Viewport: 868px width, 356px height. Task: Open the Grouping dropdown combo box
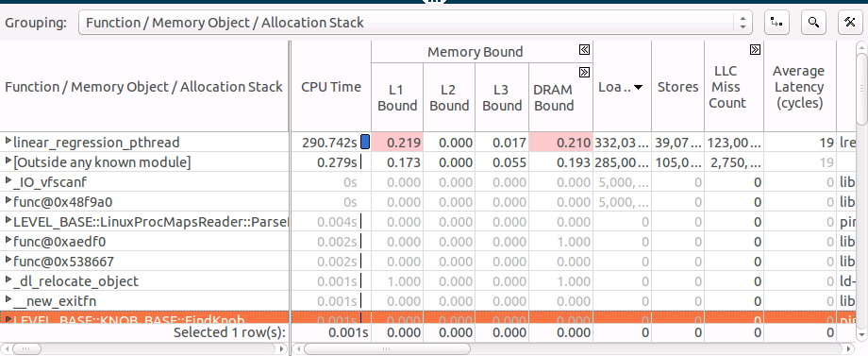click(414, 23)
